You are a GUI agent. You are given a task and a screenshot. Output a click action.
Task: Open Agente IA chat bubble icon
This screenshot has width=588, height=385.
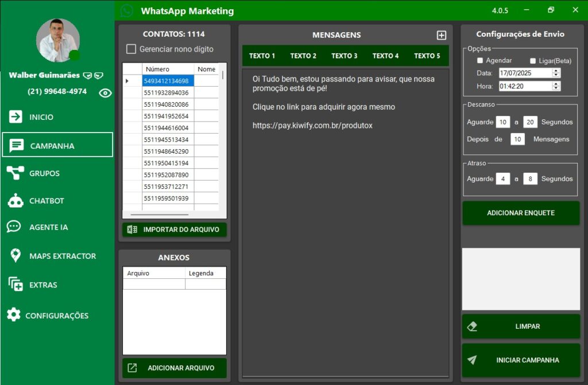coord(14,227)
